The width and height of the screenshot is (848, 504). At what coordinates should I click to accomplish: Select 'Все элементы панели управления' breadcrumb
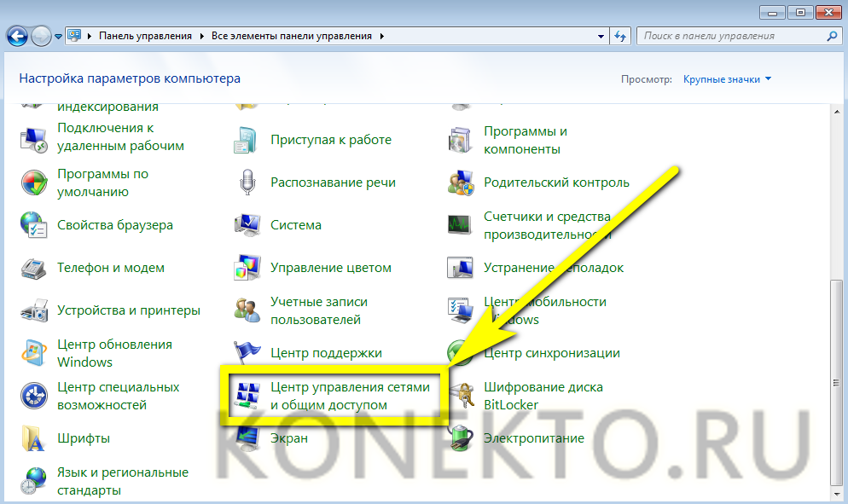coord(291,37)
